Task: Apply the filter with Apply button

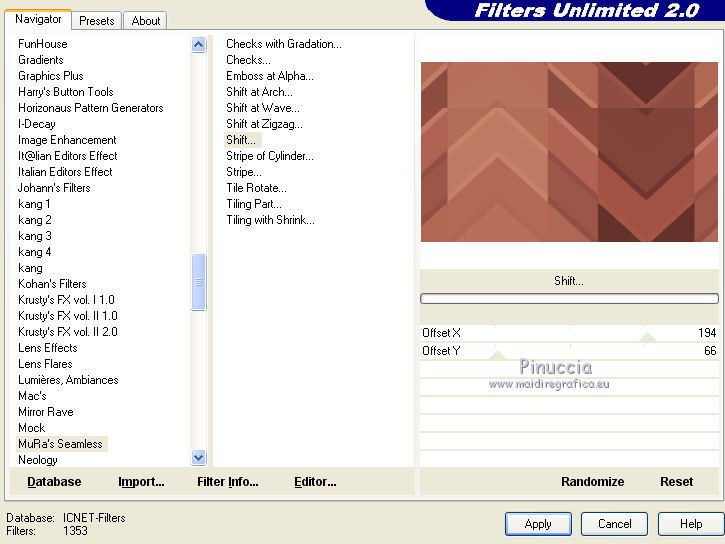Action: pos(538,524)
